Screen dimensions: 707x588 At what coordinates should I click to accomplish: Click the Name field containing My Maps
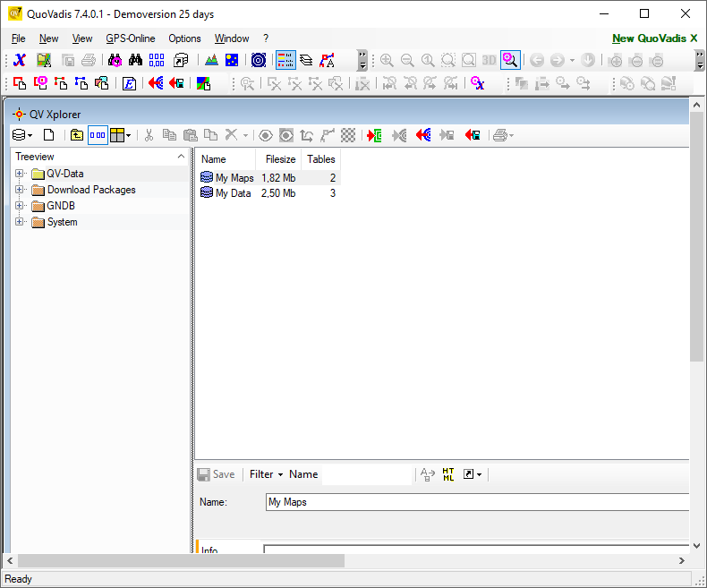478,502
